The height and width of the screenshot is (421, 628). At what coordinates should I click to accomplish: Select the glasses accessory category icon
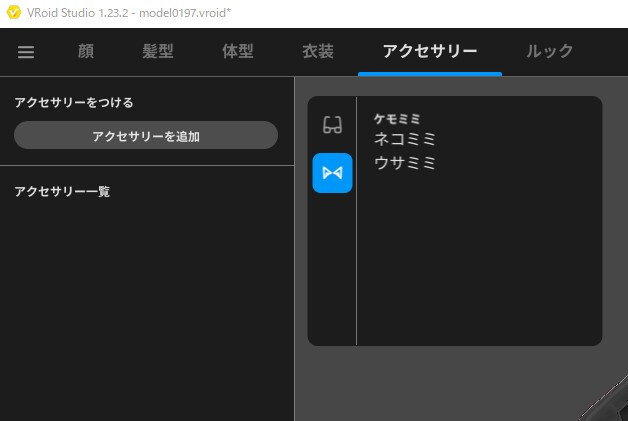coord(332,125)
